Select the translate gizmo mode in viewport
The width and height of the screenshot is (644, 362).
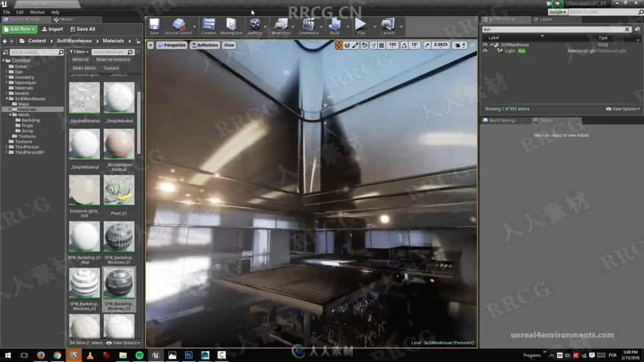(x=339, y=46)
